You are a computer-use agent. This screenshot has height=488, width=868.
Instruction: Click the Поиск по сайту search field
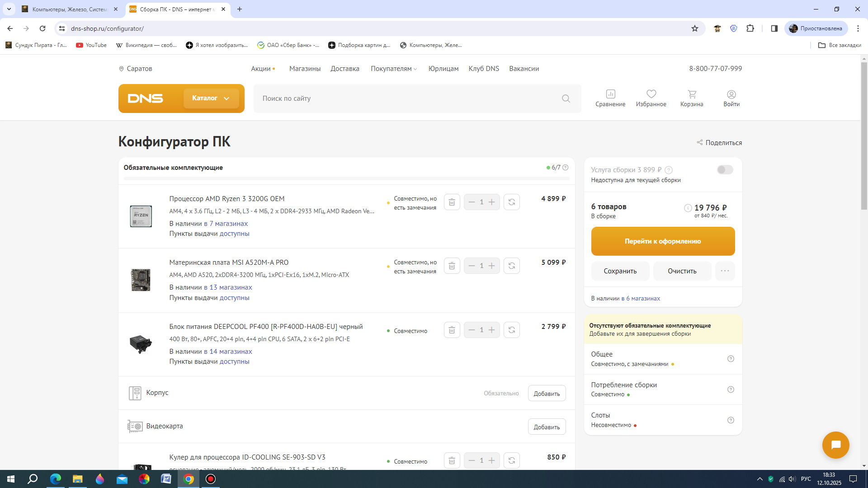(x=407, y=99)
